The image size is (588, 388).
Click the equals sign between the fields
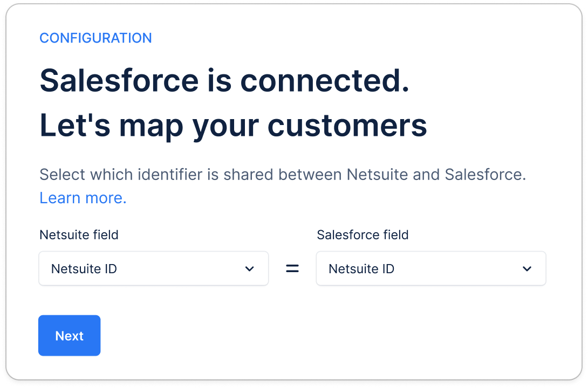292,269
